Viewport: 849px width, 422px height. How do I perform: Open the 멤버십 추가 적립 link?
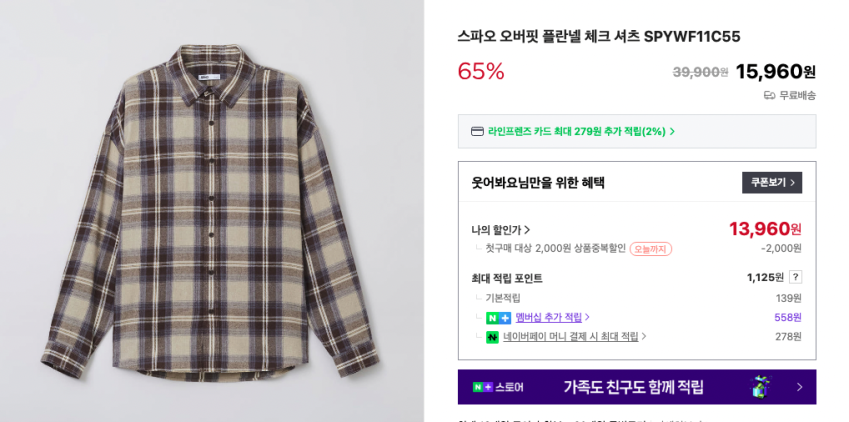click(548, 317)
